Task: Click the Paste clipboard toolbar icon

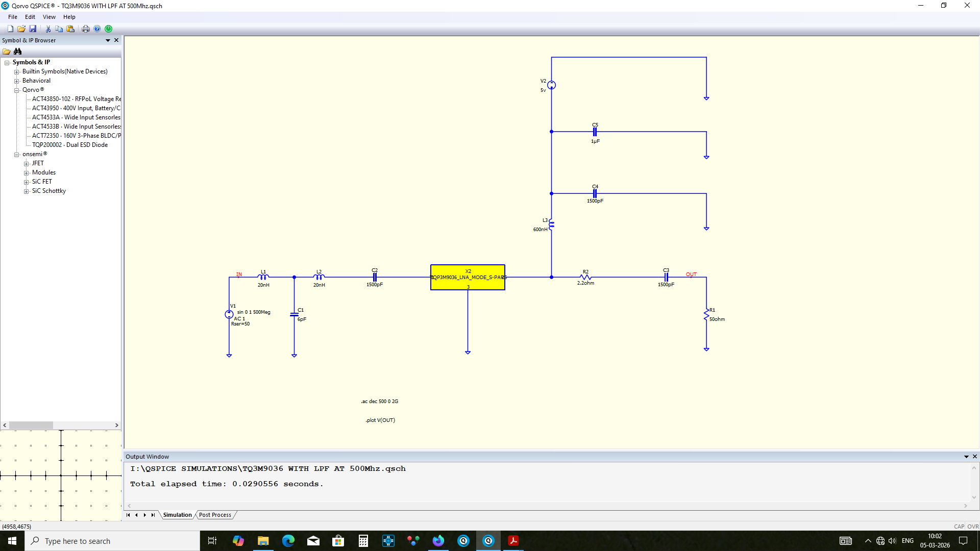Action: [70, 29]
